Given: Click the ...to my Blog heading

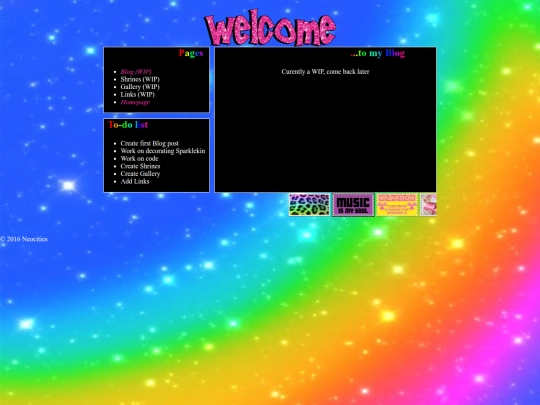Looking at the screenshot, I should [x=377, y=53].
